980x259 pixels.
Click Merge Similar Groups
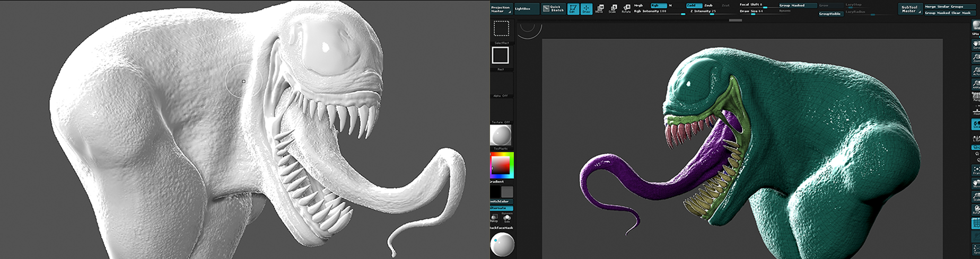(x=951, y=7)
